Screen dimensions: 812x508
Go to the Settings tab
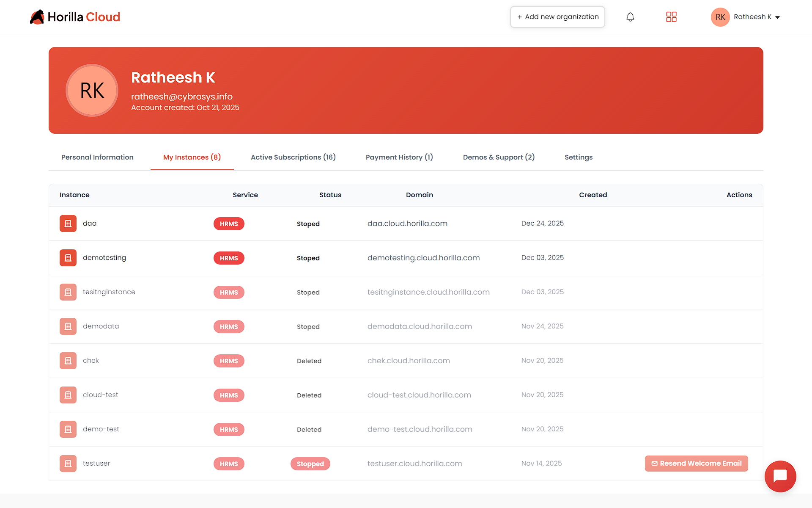579,157
